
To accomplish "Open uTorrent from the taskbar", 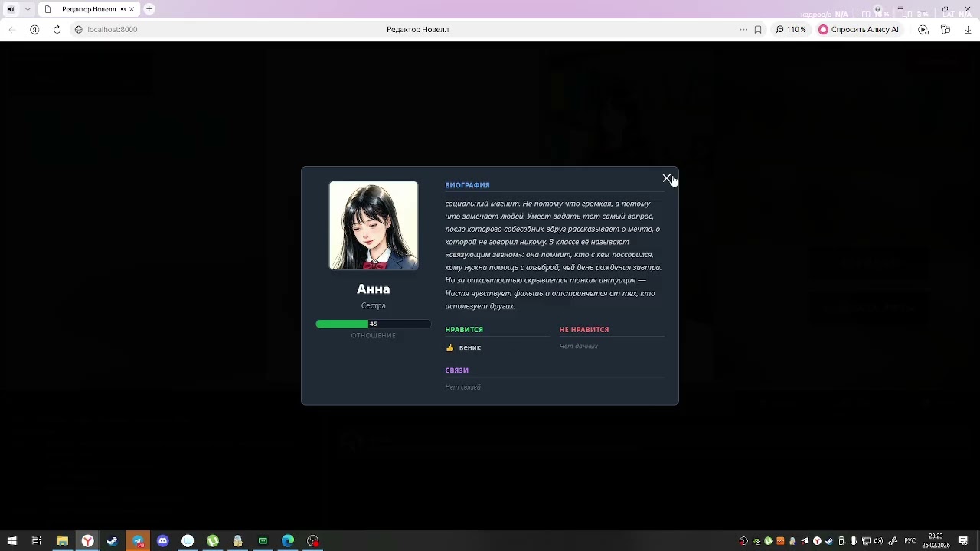I will (213, 541).
